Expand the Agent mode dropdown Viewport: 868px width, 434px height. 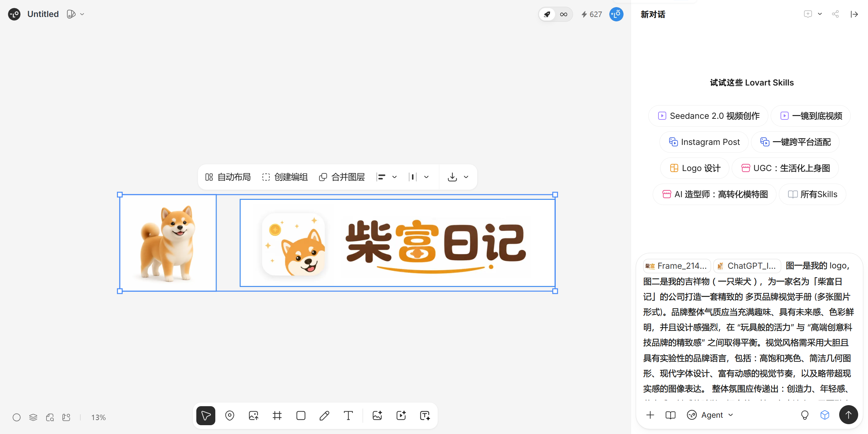click(710, 415)
